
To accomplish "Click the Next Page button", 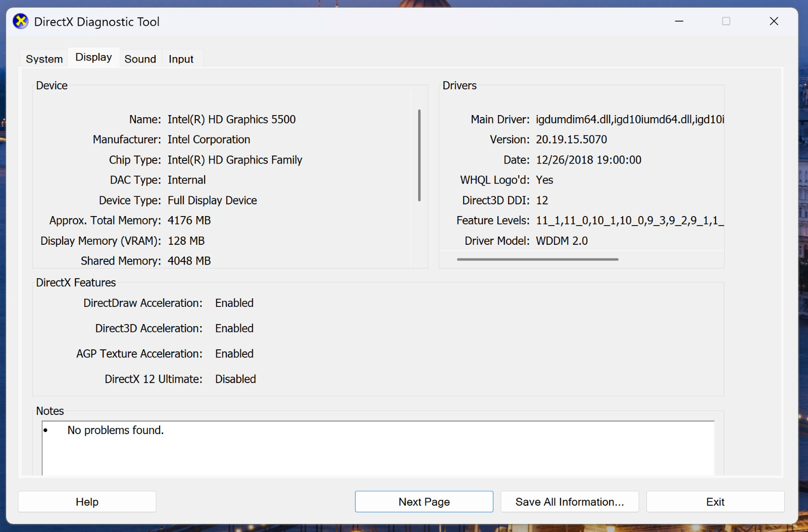I will (x=424, y=502).
